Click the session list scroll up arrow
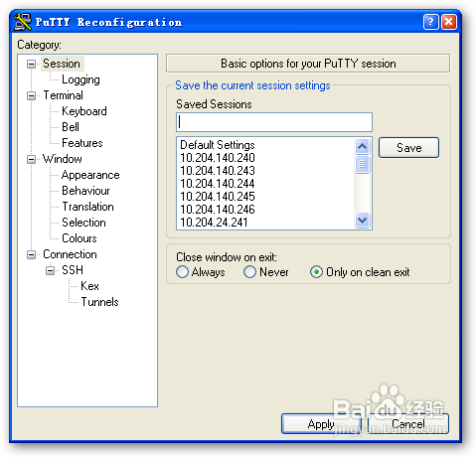 (x=363, y=146)
